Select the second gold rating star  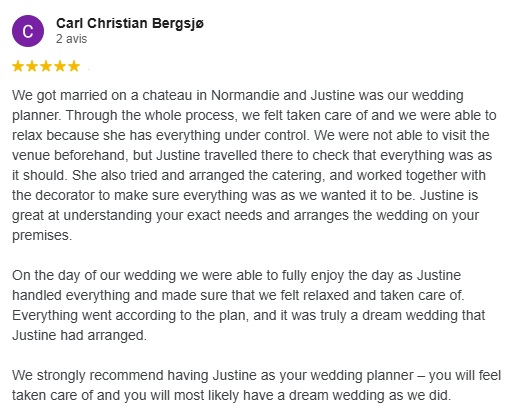[x=32, y=66]
